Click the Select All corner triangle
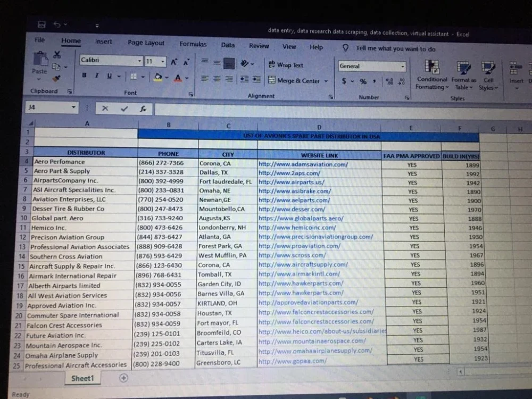 point(30,123)
